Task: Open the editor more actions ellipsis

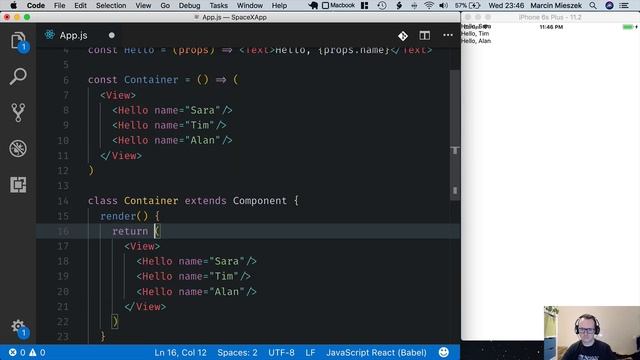Action: click(x=448, y=36)
